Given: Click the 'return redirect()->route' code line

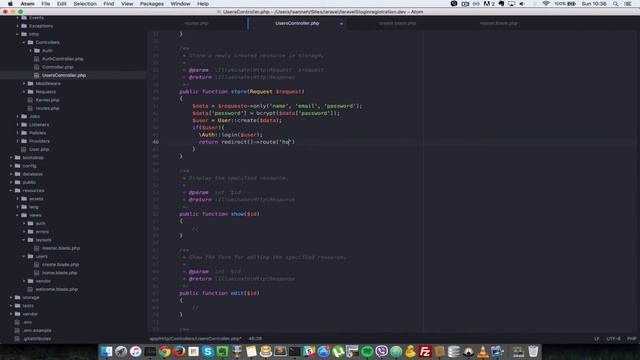Looking at the screenshot, I should pos(247,142).
